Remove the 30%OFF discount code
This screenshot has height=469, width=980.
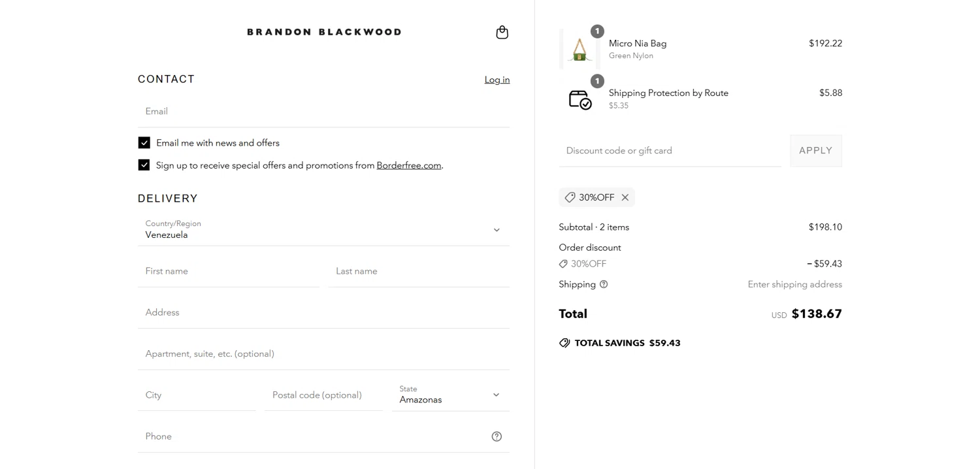coord(625,197)
